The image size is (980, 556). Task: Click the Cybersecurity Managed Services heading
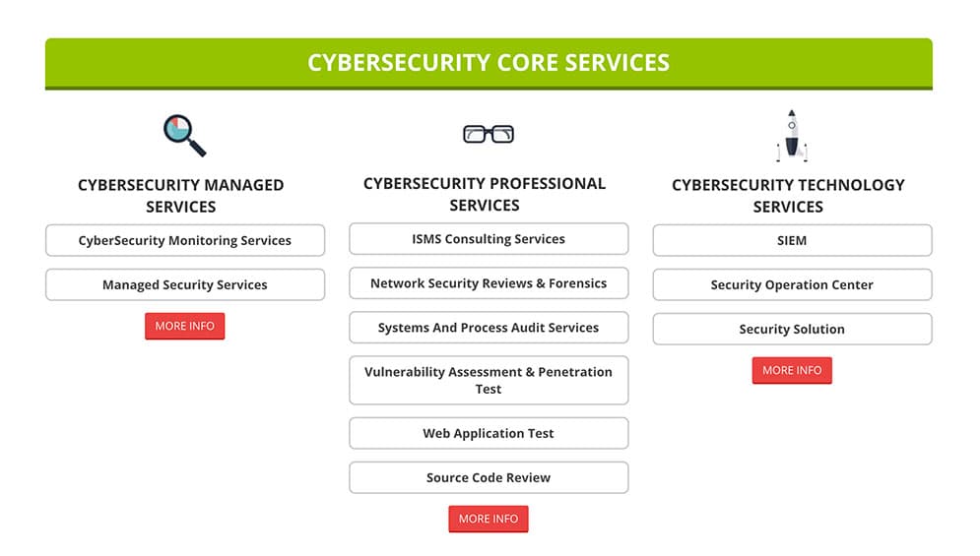[180, 196]
